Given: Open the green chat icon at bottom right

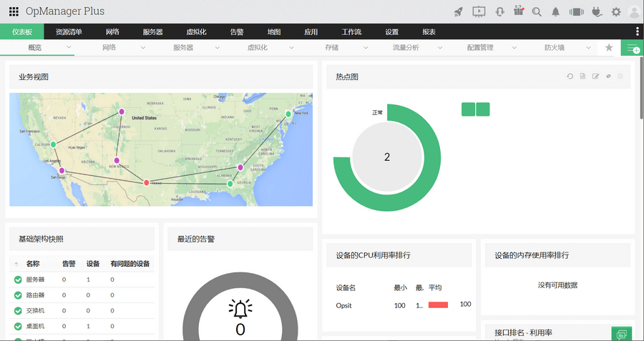Looking at the screenshot, I should click(x=622, y=334).
